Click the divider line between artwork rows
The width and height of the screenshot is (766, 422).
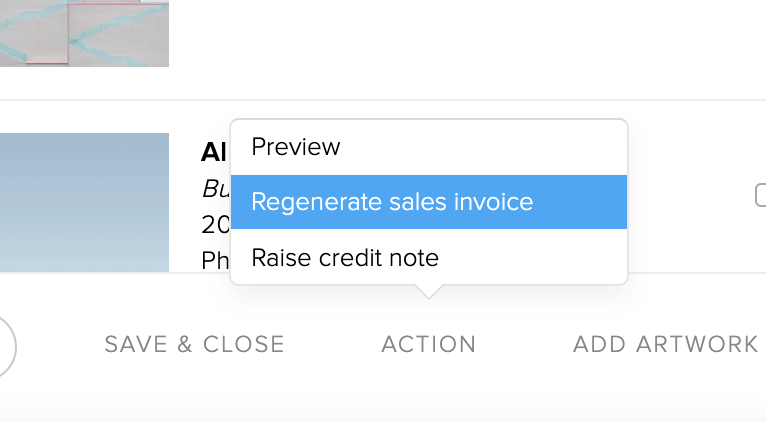pyautogui.click(x=383, y=100)
